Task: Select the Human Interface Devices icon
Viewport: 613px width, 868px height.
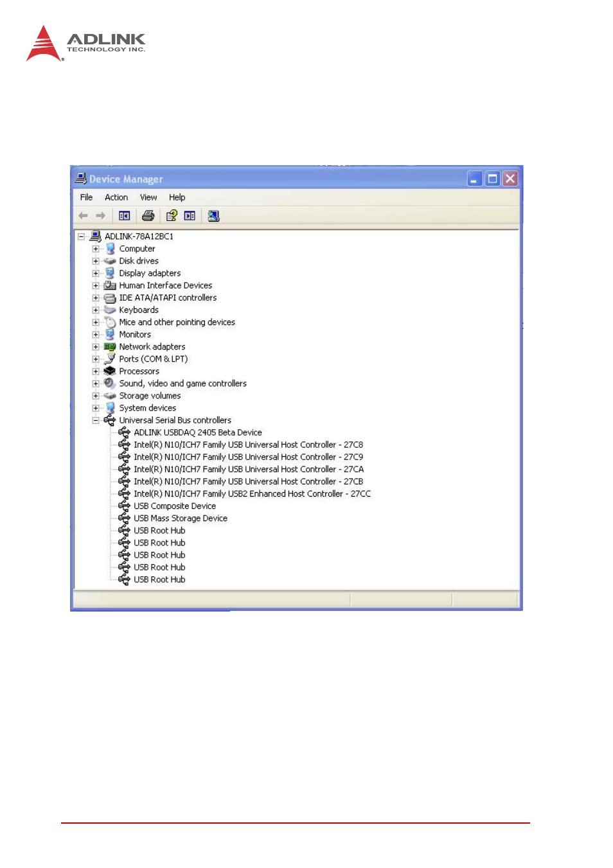Action: (x=110, y=285)
